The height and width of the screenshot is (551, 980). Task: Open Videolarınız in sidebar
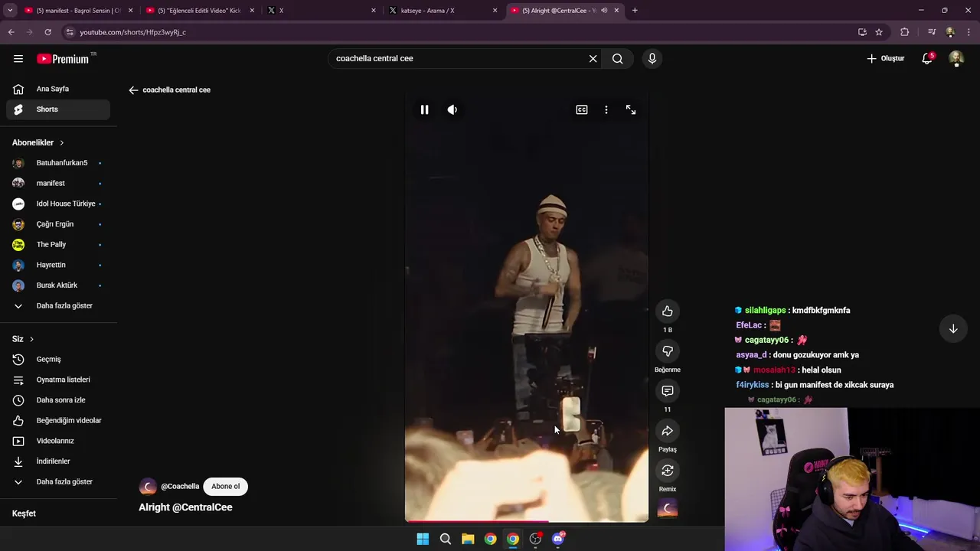[x=58, y=441]
